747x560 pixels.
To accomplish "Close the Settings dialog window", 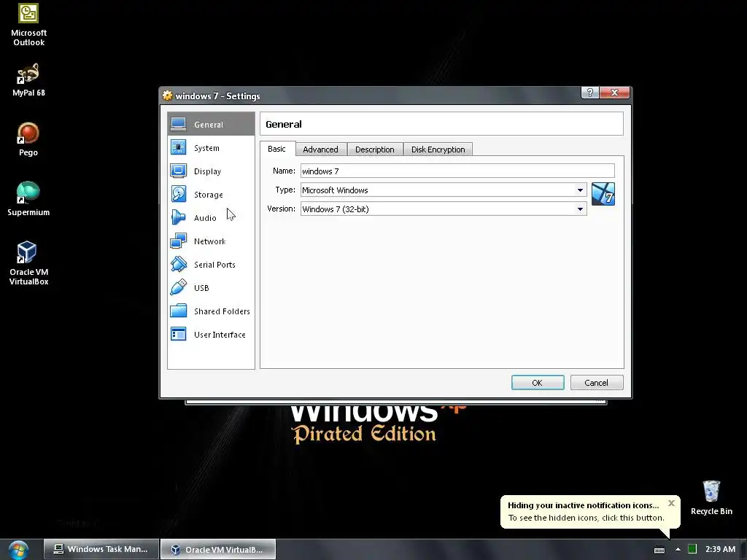I will [614, 93].
